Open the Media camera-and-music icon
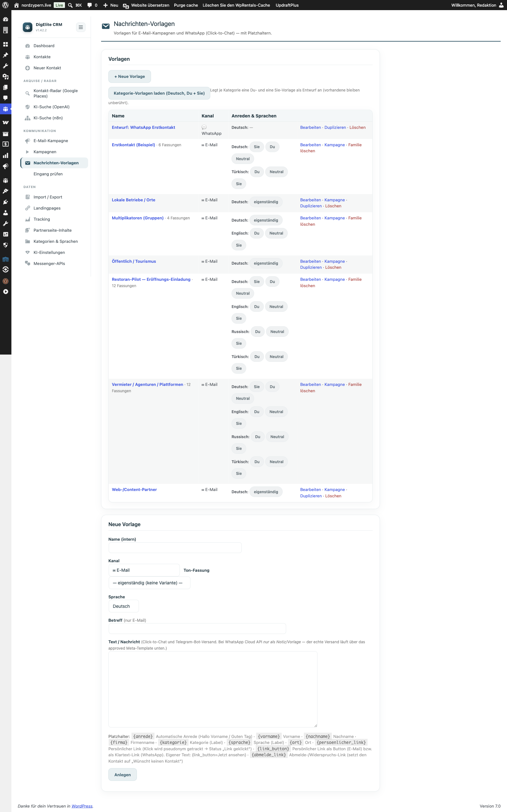The width and height of the screenshot is (507, 812). 5,76
